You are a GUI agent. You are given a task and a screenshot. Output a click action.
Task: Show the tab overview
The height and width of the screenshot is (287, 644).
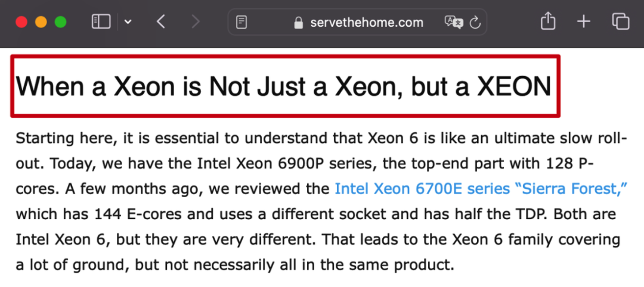(620, 22)
